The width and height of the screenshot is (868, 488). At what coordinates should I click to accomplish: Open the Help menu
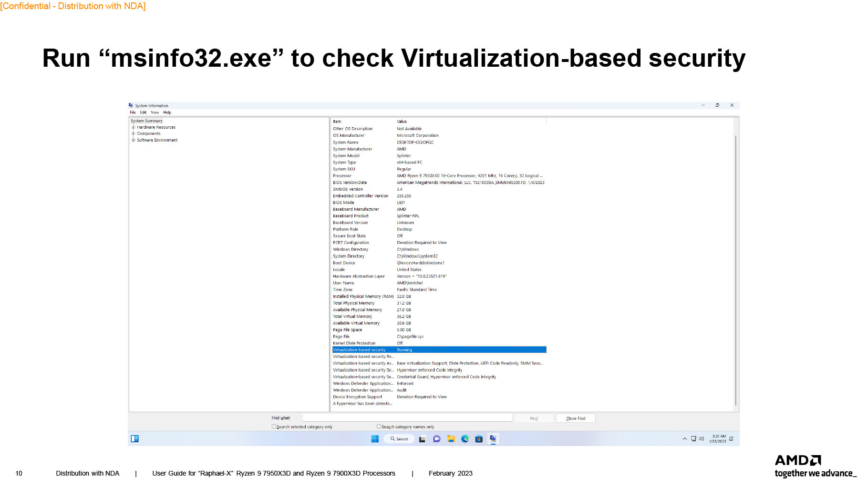click(x=167, y=112)
